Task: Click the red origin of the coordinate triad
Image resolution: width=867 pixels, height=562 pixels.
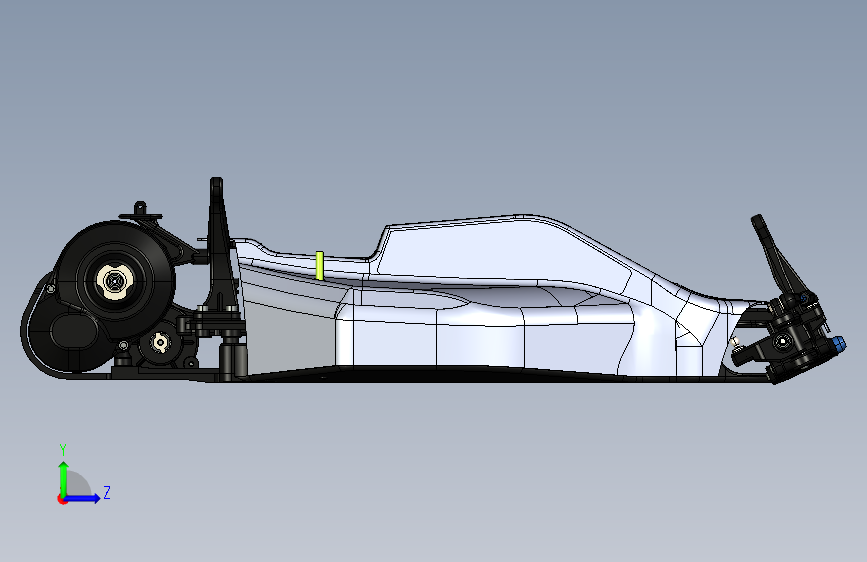Action: pos(62,499)
